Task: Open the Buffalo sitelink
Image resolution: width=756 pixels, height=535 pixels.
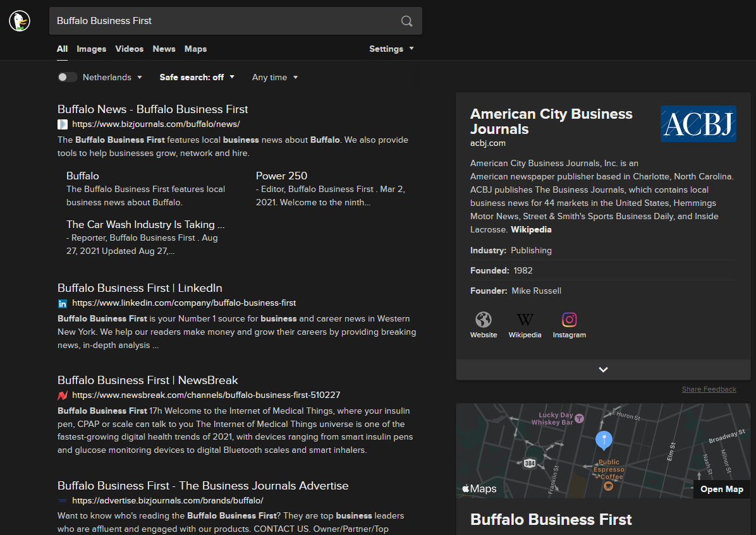Action: pyautogui.click(x=82, y=176)
